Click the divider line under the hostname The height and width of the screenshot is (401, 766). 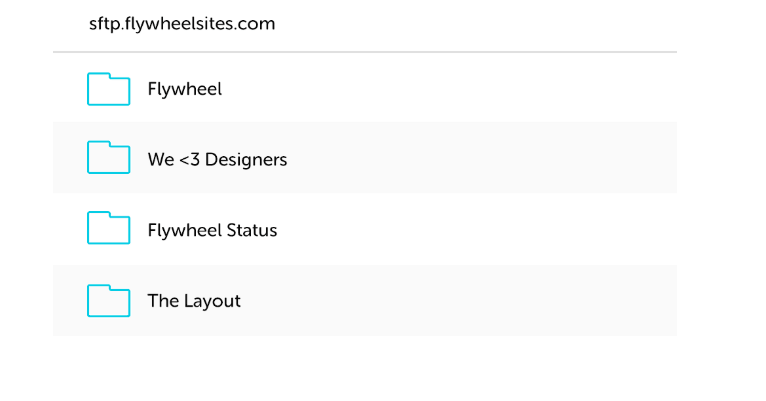pyautogui.click(x=365, y=52)
